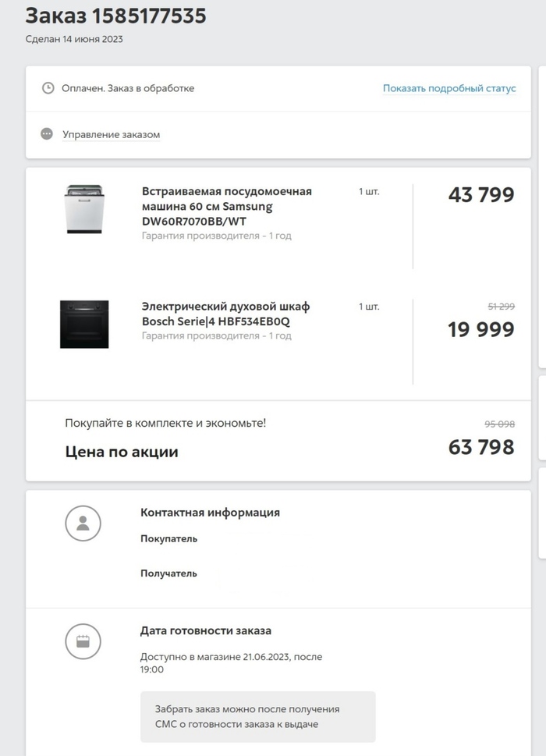Image resolution: width=546 pixels, height=756 pixels.
Task: Open the Bosch oven product image
Action: 84,324
